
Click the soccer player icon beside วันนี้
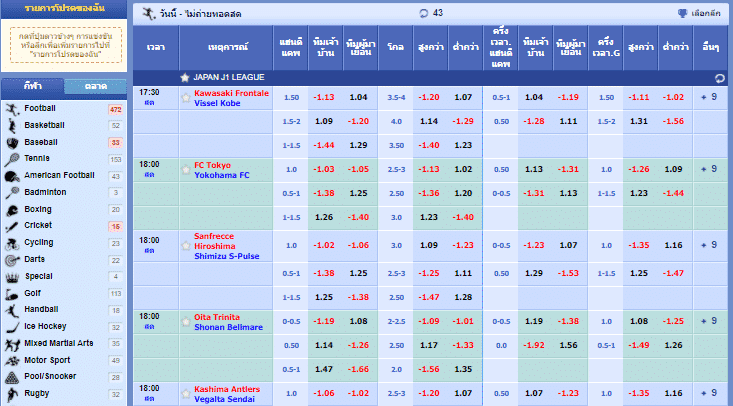(149, 14)
